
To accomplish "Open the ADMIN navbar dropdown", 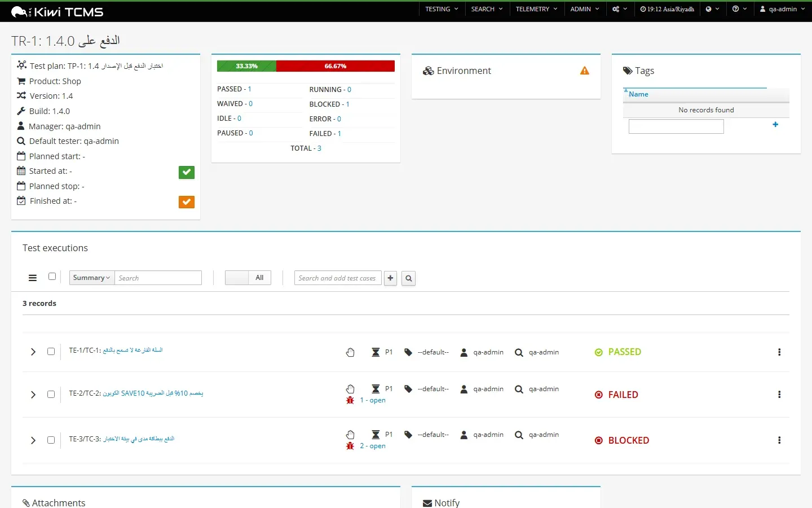I will point(585,9).
